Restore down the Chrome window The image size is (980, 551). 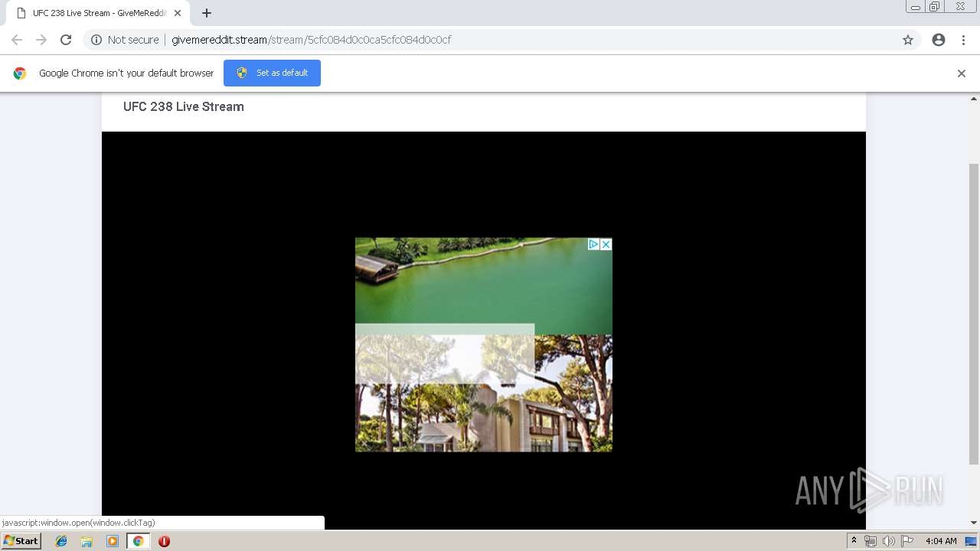[x=935, y=6]
